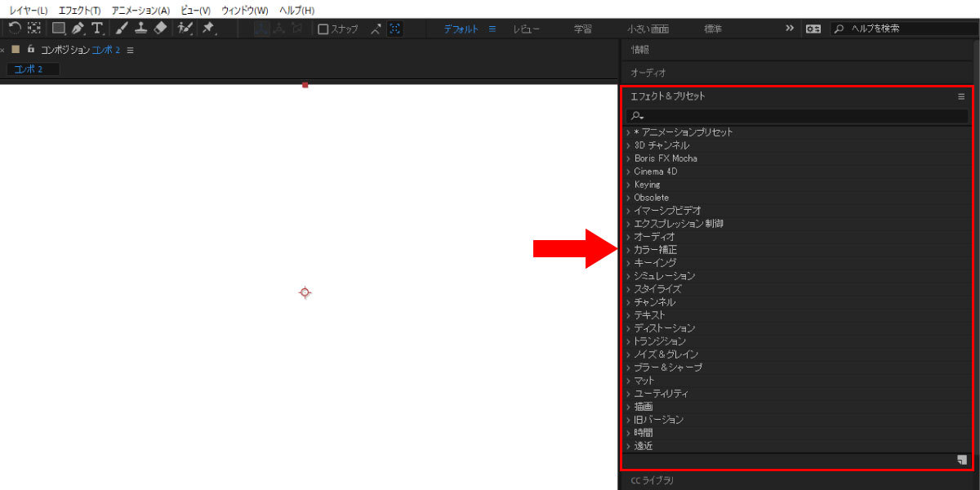
Task: Select the Clone Stamp tool
Action: coord(140,28)
